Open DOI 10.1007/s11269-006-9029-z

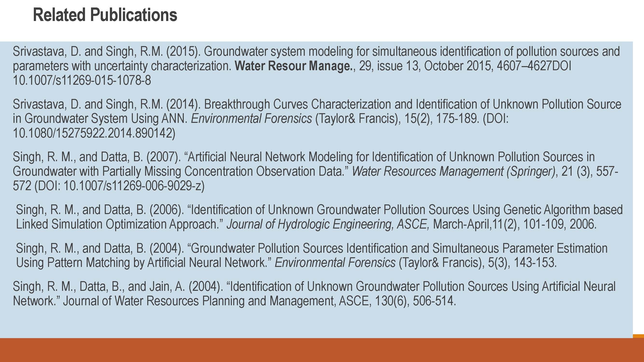coord(134,186)
